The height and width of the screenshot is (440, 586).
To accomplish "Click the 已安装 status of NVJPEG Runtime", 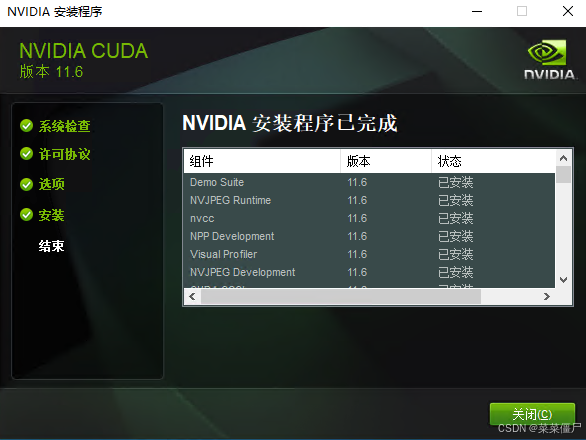I will (456, 200).
